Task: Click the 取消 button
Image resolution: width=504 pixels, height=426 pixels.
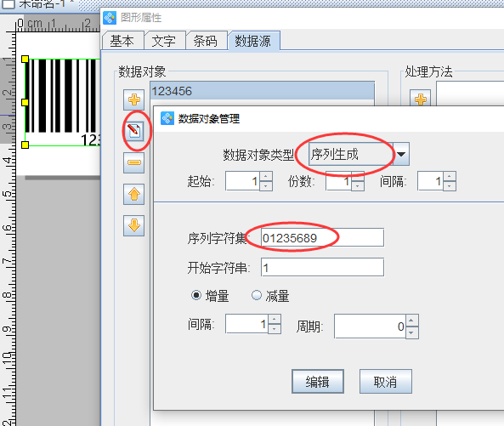Action: (385, 382)
